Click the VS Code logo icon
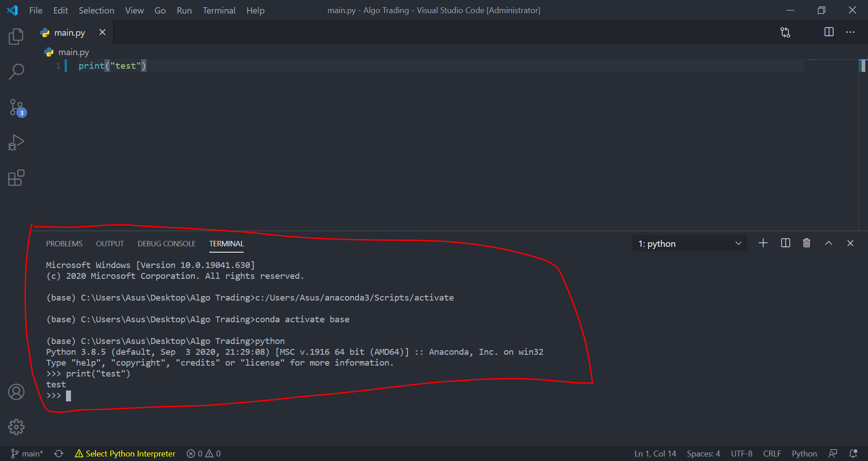 [x=12, y=10]
